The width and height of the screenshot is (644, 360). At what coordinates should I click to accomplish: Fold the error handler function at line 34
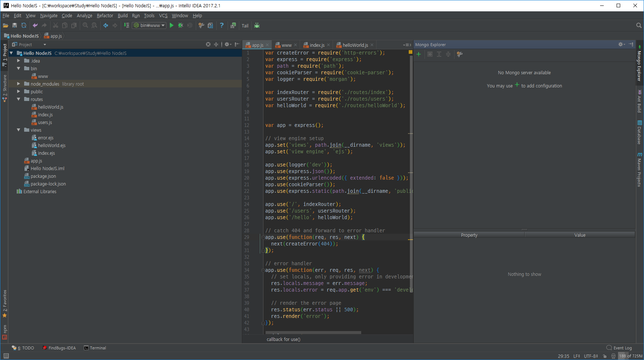pyautogui.click(x=263, y=270)
